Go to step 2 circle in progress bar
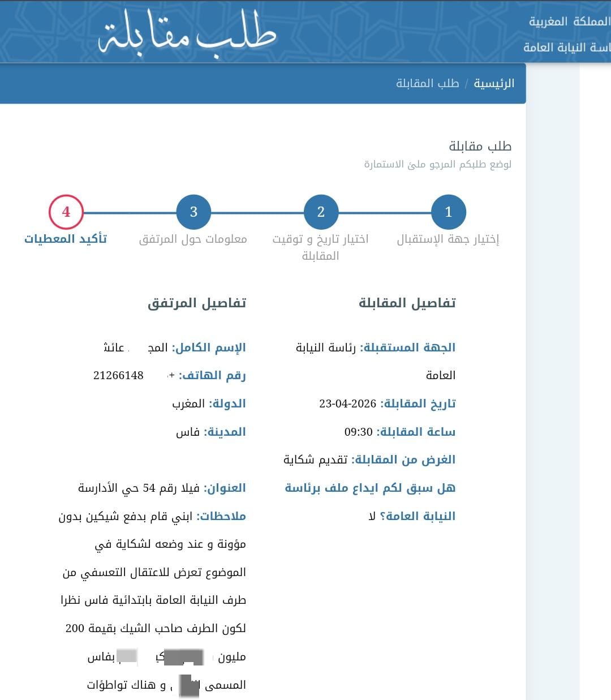Image resolution: width=611 pixels, height=700 pixels. [x=321, y=212]
